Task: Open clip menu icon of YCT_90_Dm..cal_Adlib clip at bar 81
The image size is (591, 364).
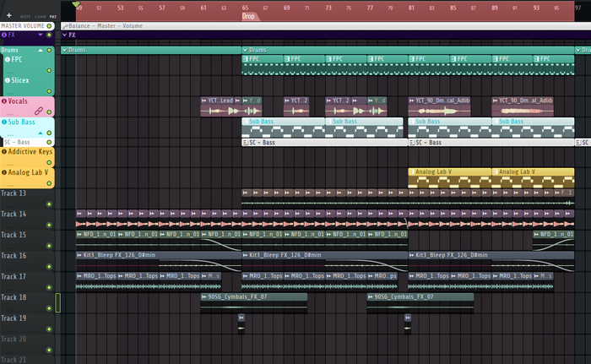Action: click(412, 101)
